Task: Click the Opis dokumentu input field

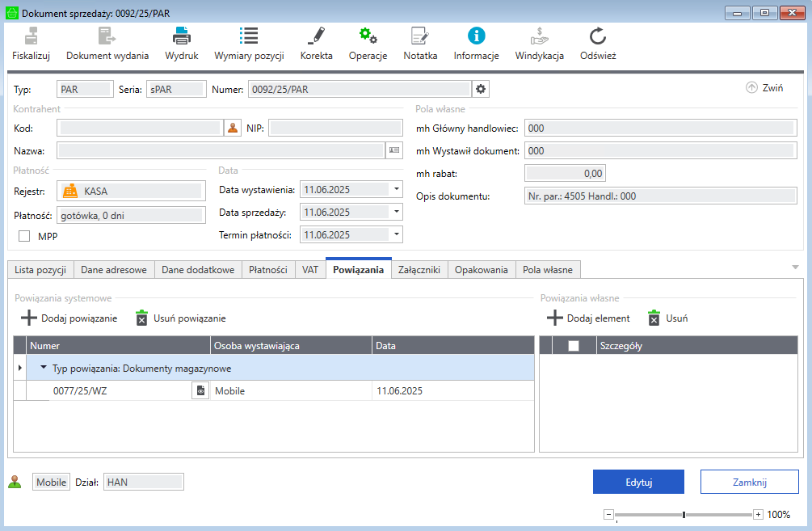Action: point(660,196)
